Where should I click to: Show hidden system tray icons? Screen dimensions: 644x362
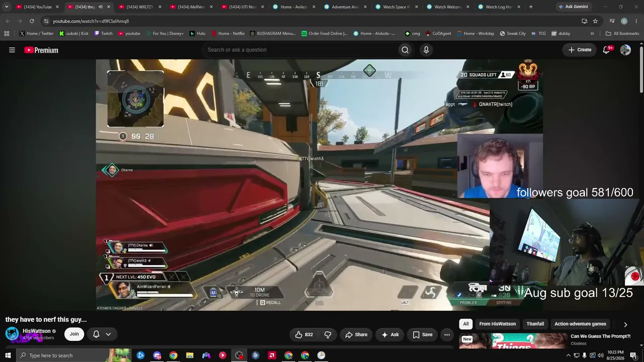click(x=569, y=355)
